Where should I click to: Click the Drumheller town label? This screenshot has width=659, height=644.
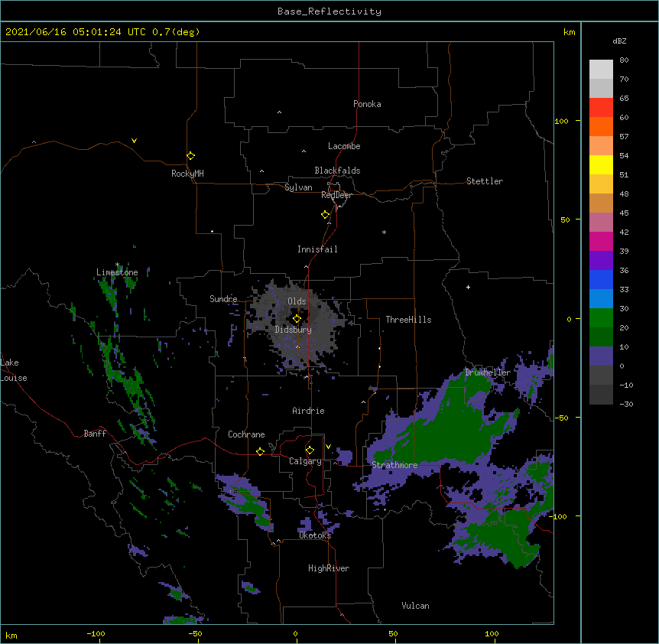[x=488, y=372]
